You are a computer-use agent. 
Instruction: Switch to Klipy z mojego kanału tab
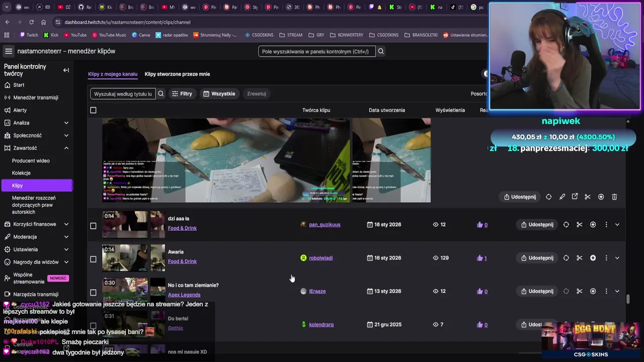coord(113,74)
